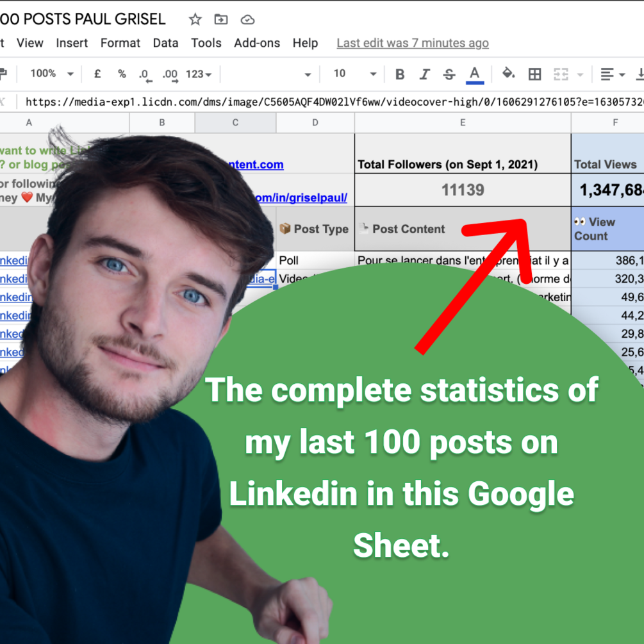The image size is (644, 644).
Task: Open the Insert menu
Action: [72, 43]
